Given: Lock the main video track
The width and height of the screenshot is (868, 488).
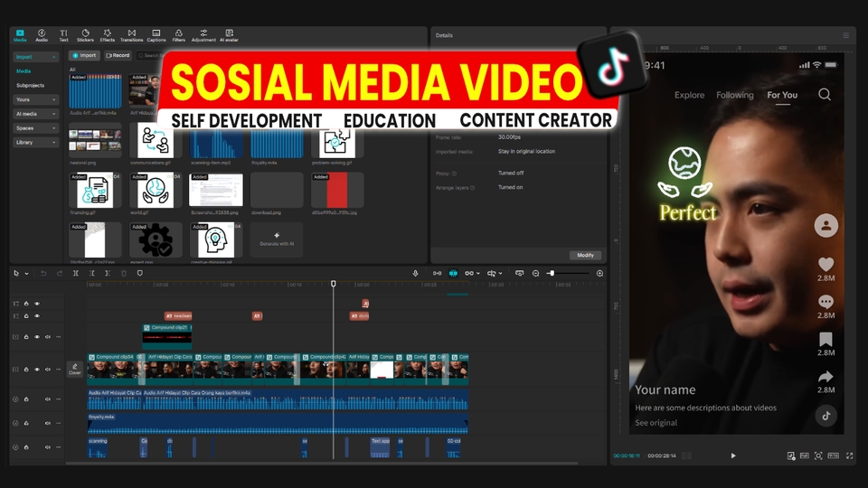Looking at the screenshot, I should point(26,369).
